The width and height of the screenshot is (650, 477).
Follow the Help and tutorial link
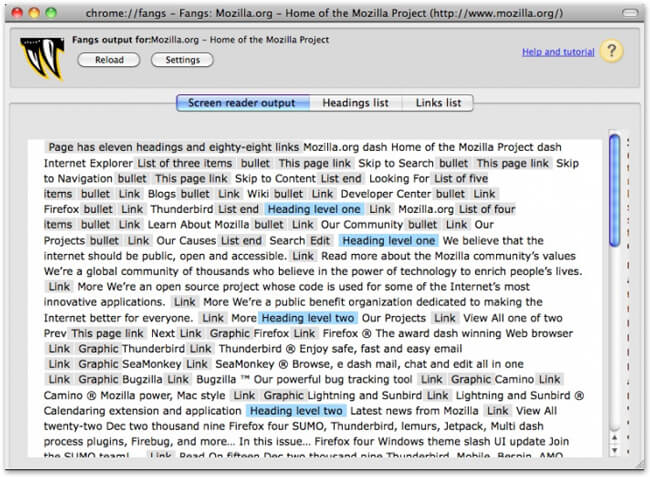click(558, 52)
